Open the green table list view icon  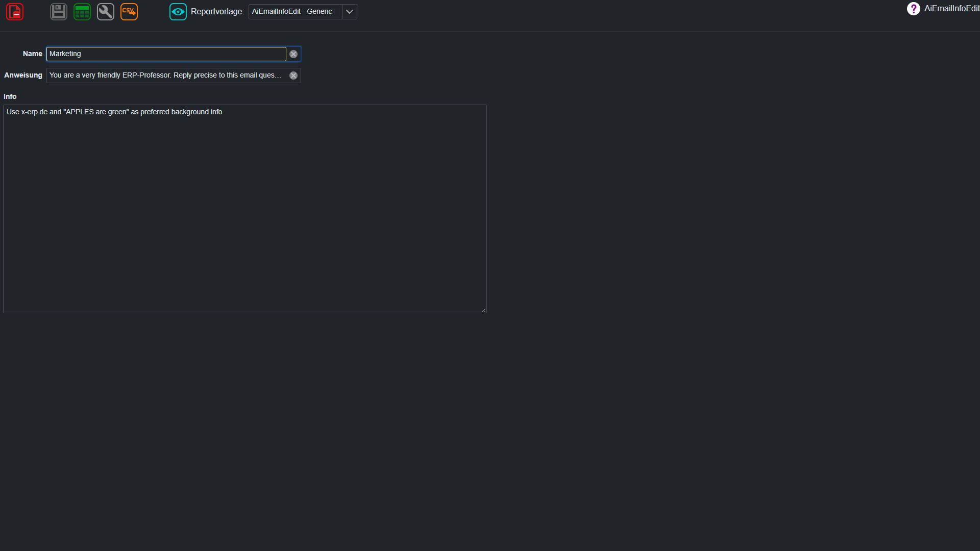pos(82,12)
